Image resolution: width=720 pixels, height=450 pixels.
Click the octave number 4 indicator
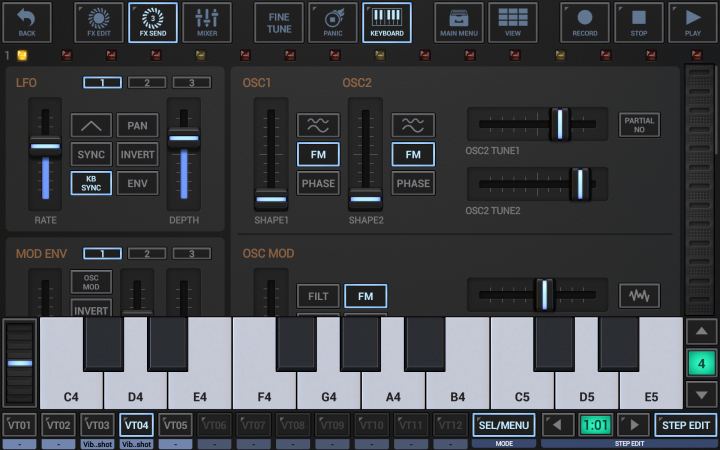701,363
